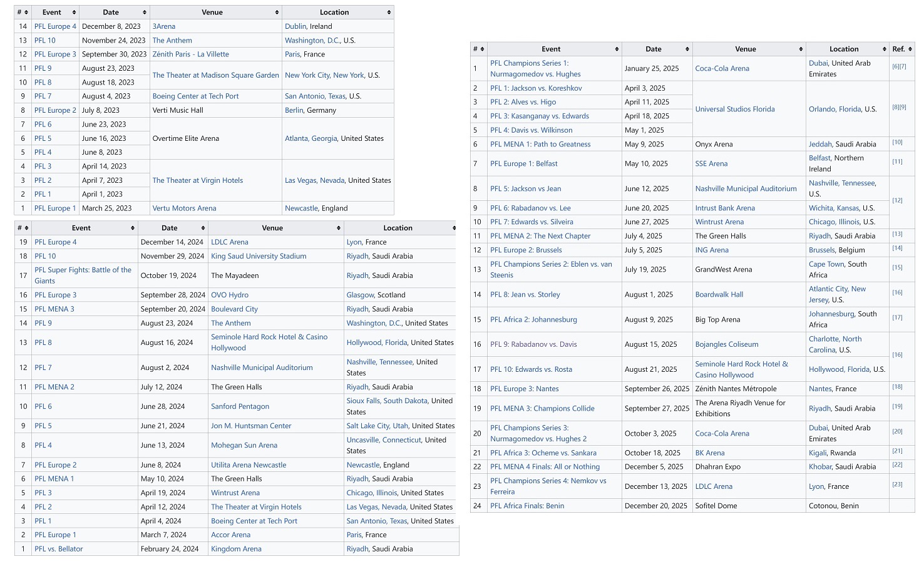The image size is (924, 564).
Task: Open PFL vs. Bellator event link
Action: 59,549
